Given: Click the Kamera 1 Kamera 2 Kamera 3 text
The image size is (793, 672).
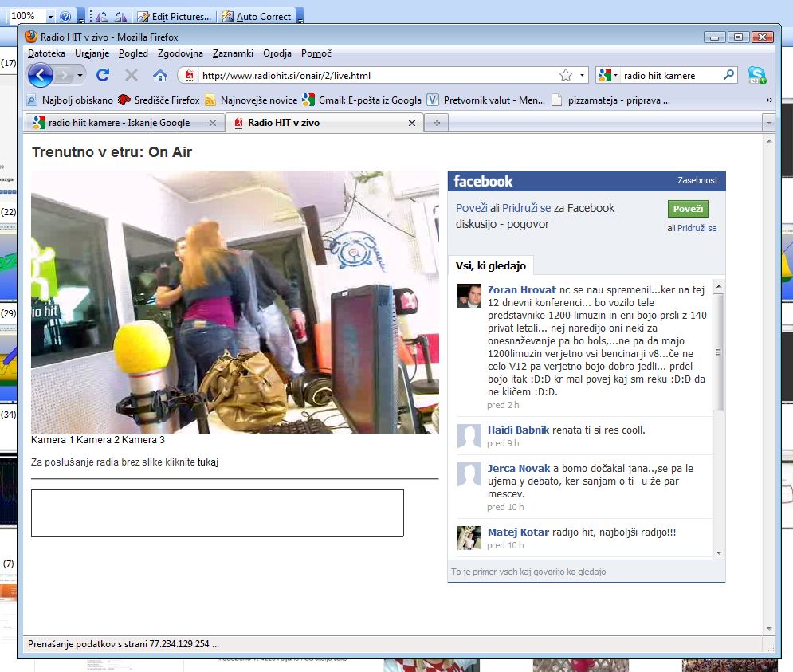Looking at the screenshot, I should point(97,440).
